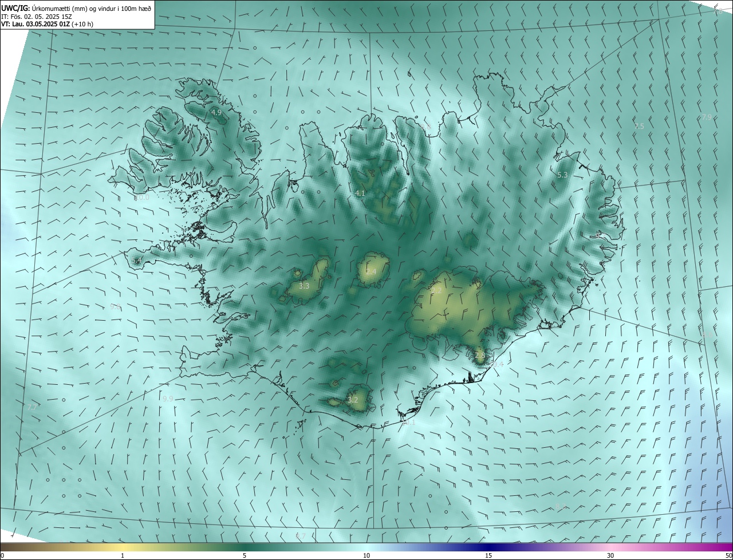The image size is (733, 560).
Task: Click the 10.0 value near the Westfjords coast
Action: tap(141, 198)
